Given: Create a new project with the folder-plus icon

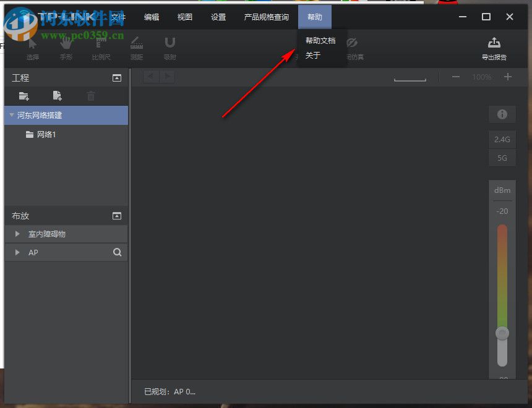Looking at the screenshot, I should click(24, 96).
